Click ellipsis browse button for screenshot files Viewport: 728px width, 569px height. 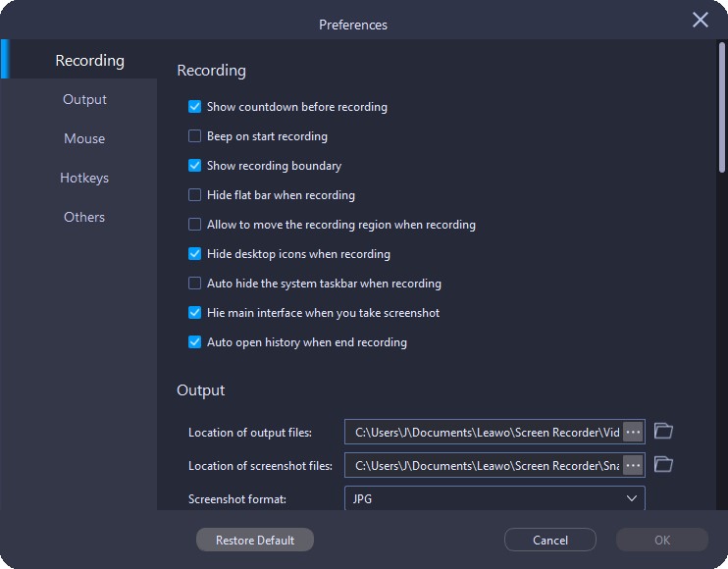[633, 465]
